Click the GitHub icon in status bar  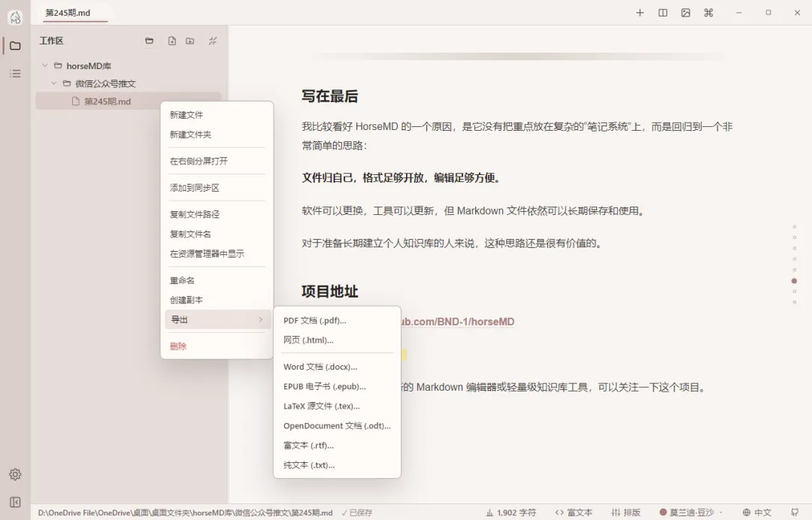click(795, 512)
